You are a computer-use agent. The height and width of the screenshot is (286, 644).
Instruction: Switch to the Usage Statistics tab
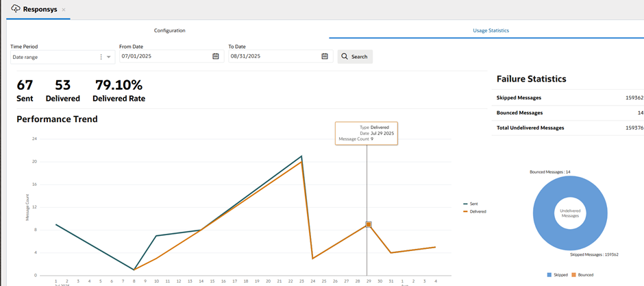(491, 30)
